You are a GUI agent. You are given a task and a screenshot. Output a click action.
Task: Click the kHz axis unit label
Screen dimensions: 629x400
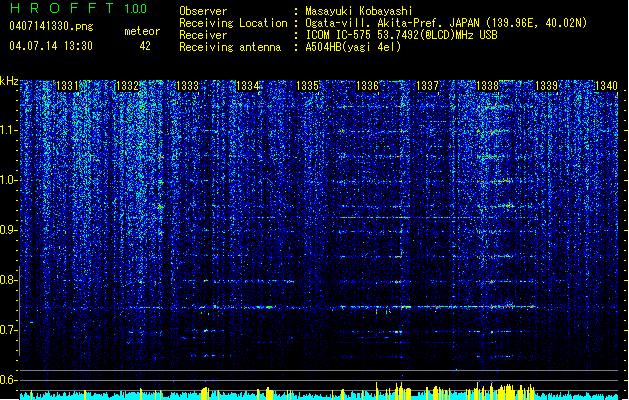pyautogui.click(x=9, y=81)
